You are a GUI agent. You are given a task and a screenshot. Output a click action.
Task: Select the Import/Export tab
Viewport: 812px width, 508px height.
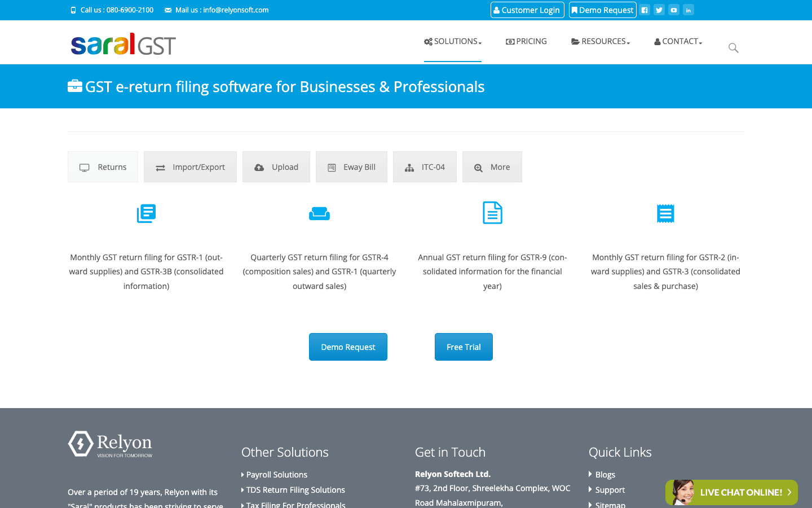[x=190, y=167]
